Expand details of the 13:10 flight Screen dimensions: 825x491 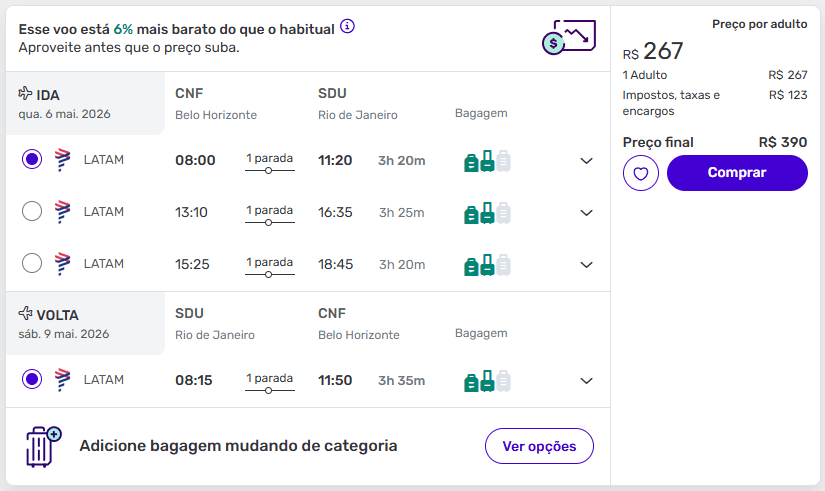(587, 212)
